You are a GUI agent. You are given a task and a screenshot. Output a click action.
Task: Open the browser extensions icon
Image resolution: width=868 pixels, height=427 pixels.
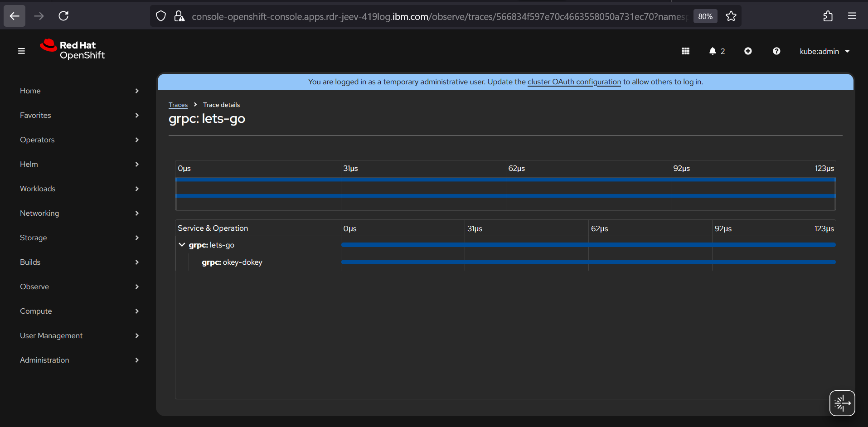828,16
